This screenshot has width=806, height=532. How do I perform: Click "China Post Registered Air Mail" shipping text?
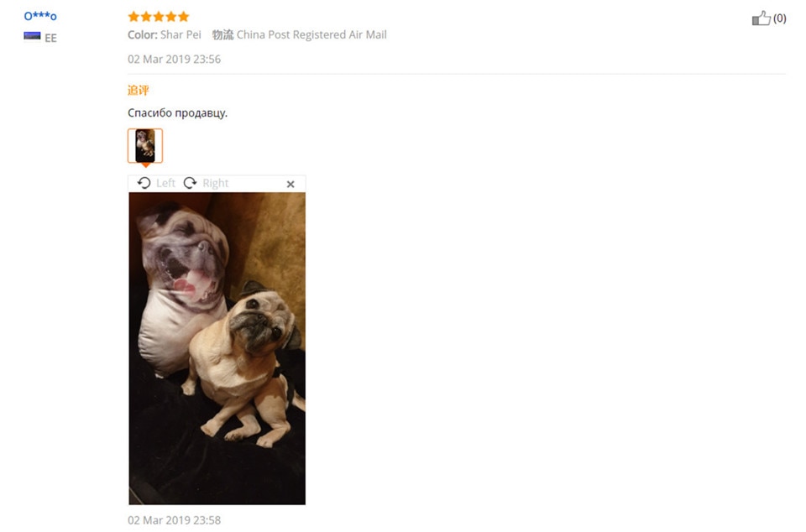coord(311,35)
